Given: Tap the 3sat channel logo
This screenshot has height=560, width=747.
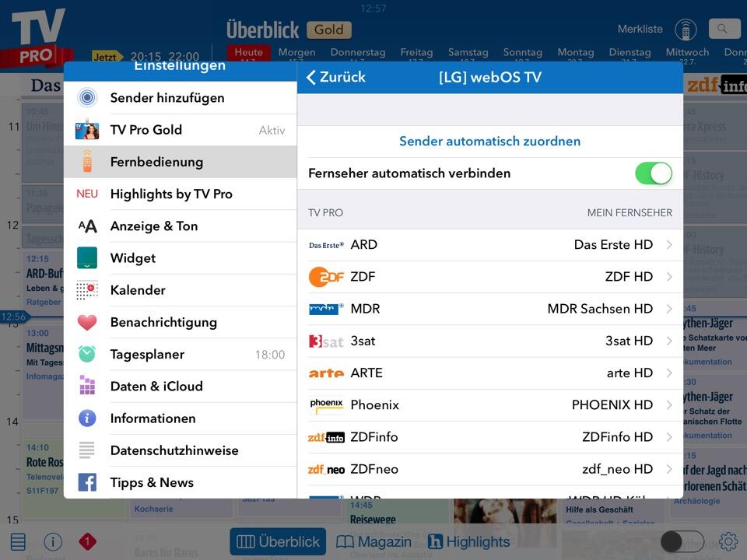Looking at the screenshot, I should [x=326, y=341].
